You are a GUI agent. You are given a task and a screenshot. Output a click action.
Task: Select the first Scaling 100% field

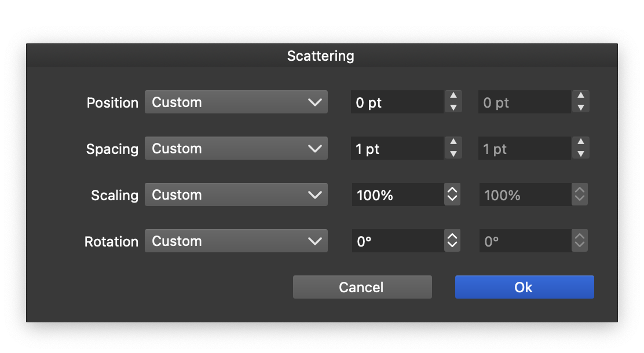[x=397, y=195]
